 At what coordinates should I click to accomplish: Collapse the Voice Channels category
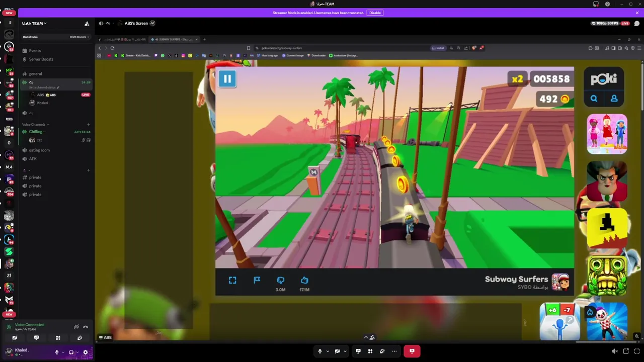tap(35, 124)
